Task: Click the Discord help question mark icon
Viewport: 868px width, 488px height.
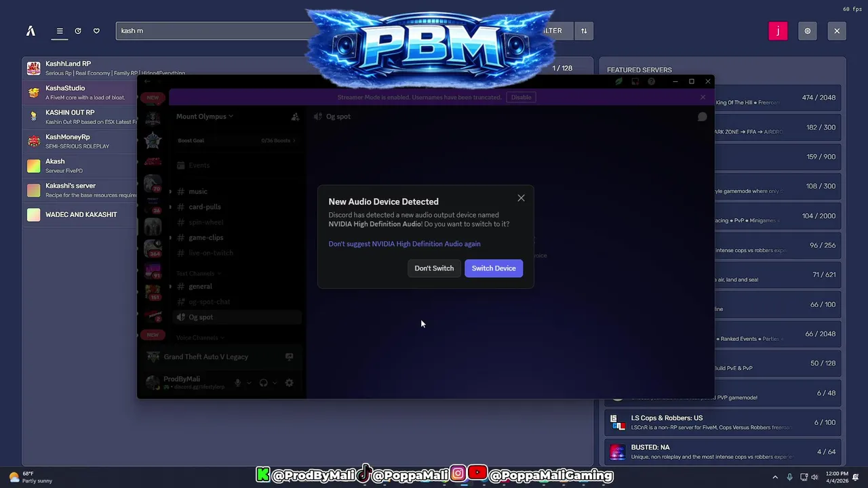Action: pos(651,81)
